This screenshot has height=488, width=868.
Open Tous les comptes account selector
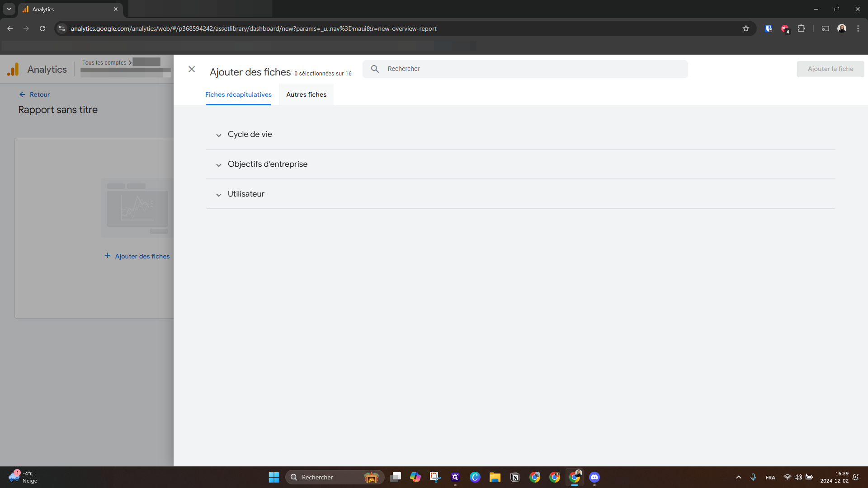[107, 62]
